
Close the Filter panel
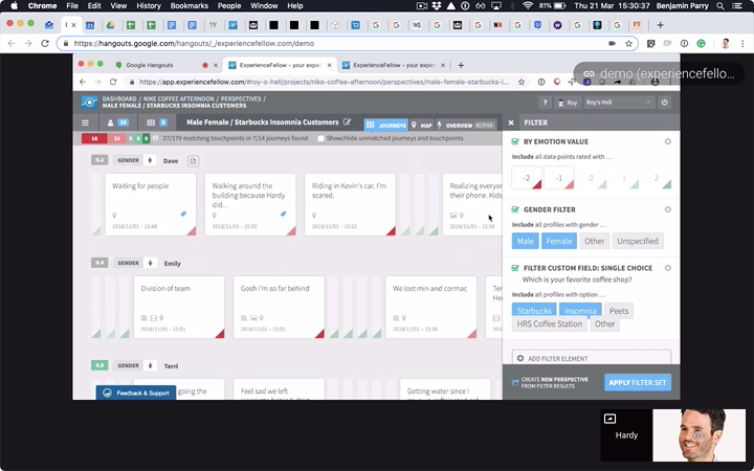coord(511,123)
